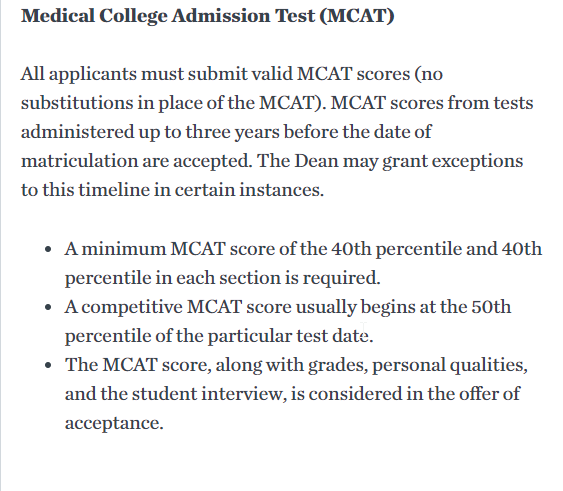Click the phrase 'no substitutions' opening parenthesis text
563x491 pixels.
pos(429,74)
